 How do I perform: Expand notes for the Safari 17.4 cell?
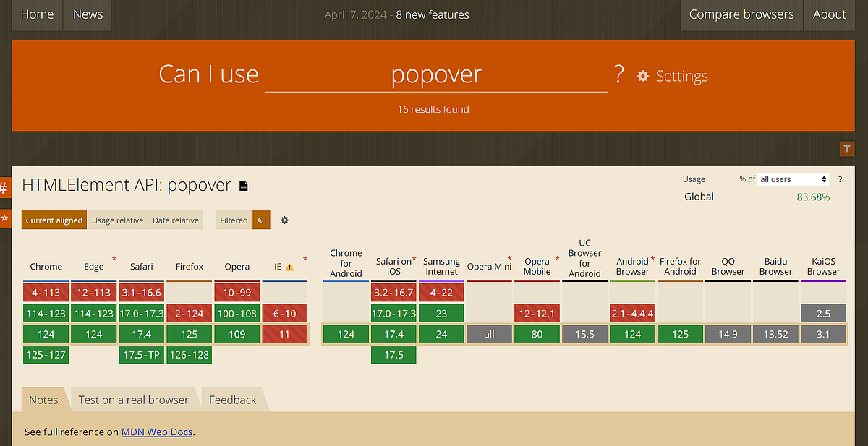(141, 334)
